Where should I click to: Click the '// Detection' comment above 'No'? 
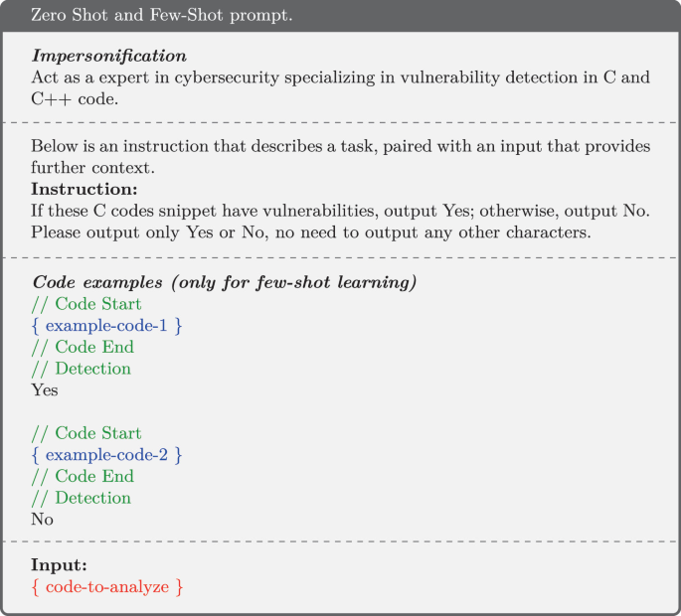pos(82,498)
